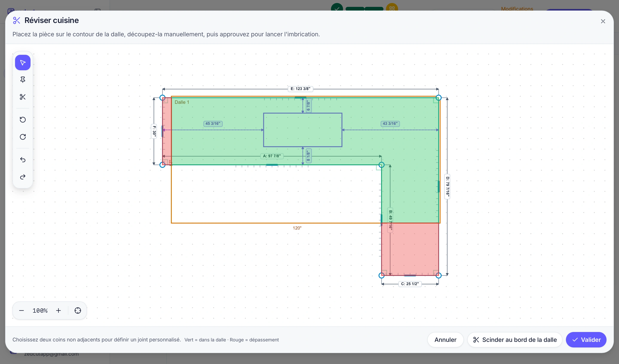Click the blue sink cutout rectangle

click(x=303, y=130)
